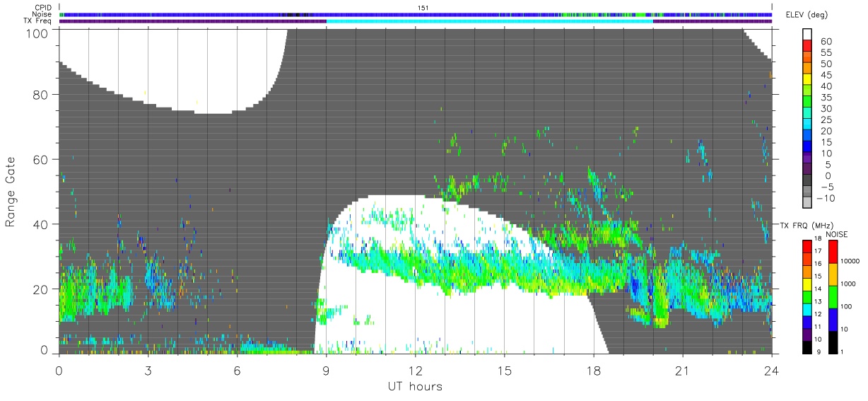Click the 6 tick label on the UT hours axis
The image size is (868, 401).
[x=237, y=371]
